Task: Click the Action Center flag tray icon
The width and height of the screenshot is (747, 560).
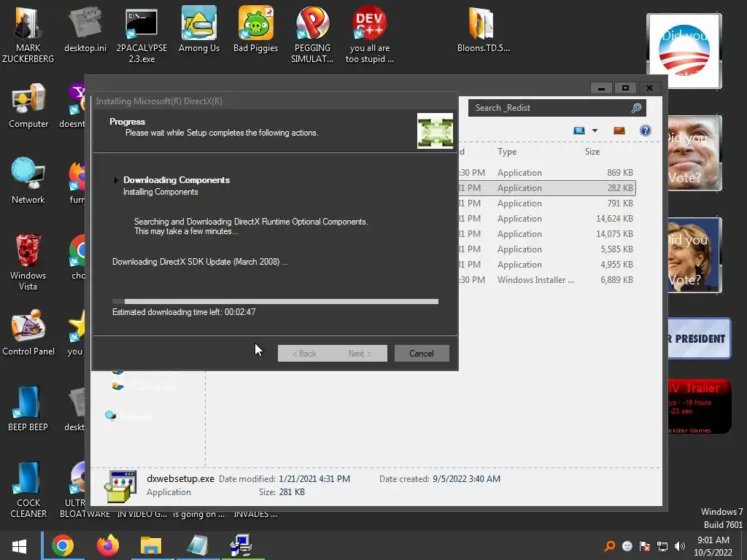Action: [x=645, y=546]
